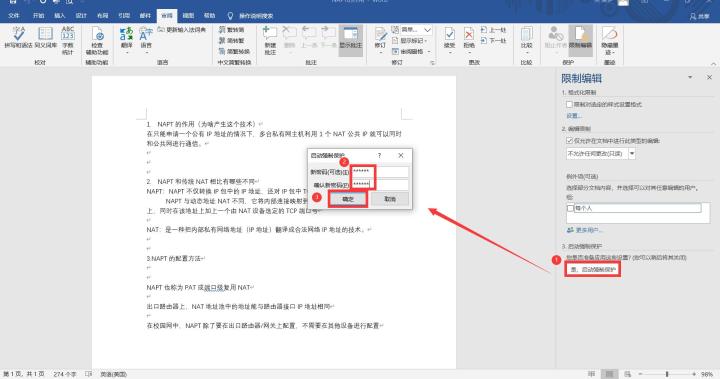This screenshot has width=720, height=379.
Task: Click Update IME dictionary (更新输入法词典)
Action: pyautogui.click(x=182, y=29)
